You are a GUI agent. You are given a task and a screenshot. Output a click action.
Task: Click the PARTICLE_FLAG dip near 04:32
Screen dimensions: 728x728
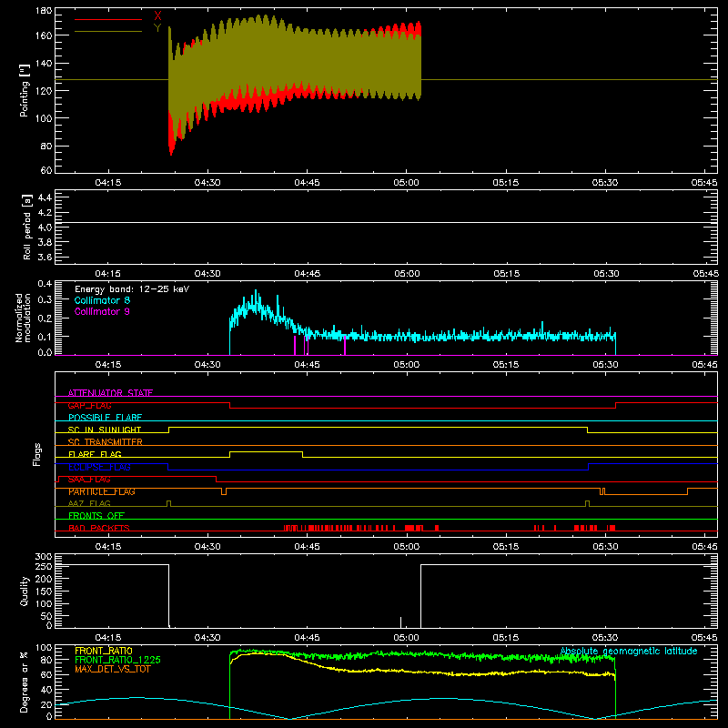[x=224, y=491]
